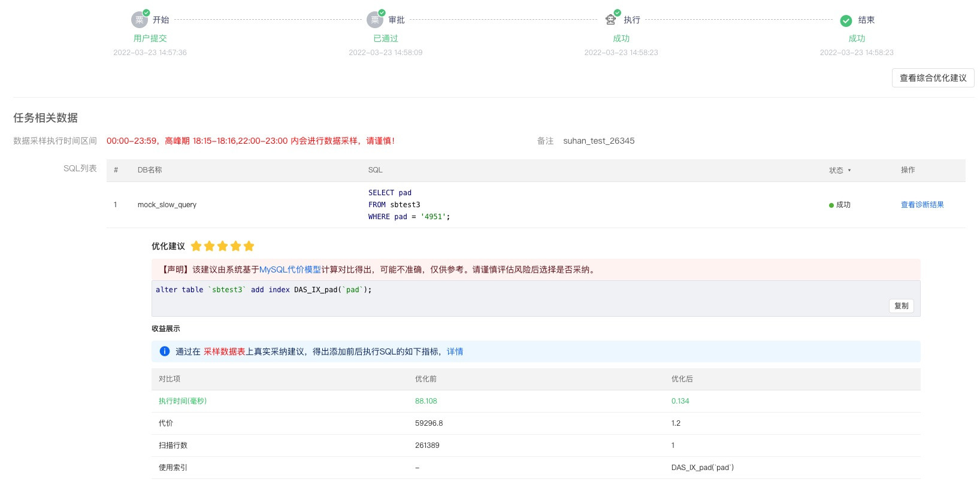The width and height of the screenshot is (980, 494).
Task: Click the 对比项 column header
Action: (170, 379)
